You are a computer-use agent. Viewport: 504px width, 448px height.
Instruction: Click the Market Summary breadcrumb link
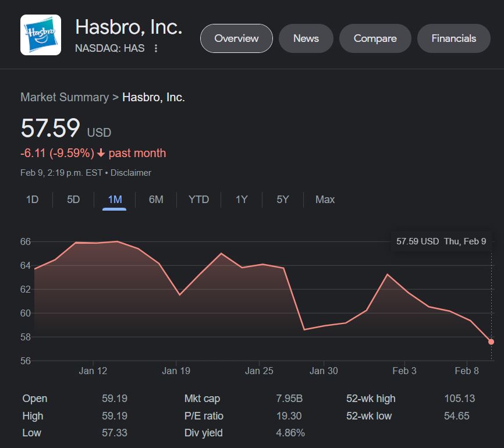(x=65, y=97)
